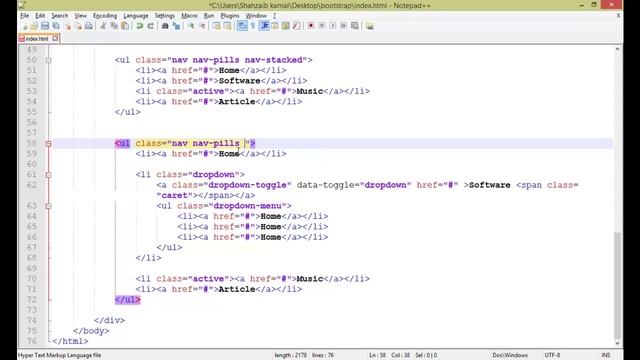Toggle synchronized horizontal scrolling
Image resolution: width=640 pixels, height=360 pixels.
[x=227, y=26]
